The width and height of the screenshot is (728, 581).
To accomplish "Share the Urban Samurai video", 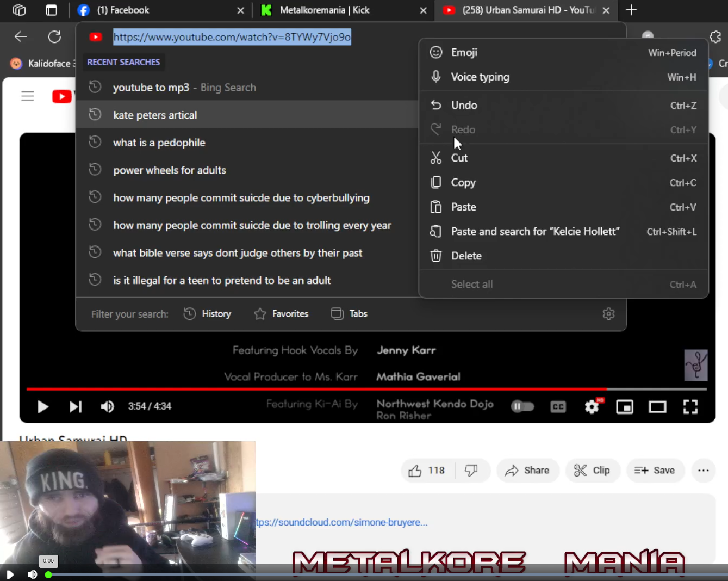I will (527, 471).
